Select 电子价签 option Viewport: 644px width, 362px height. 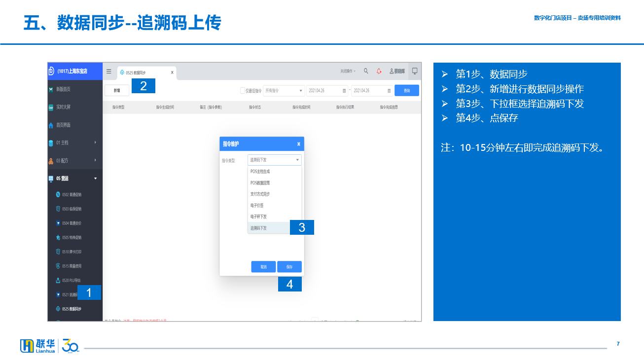[275, 205]
